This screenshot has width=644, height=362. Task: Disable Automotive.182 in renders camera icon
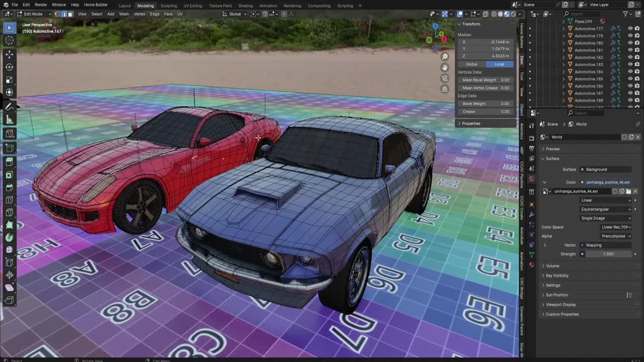point(637,57)
